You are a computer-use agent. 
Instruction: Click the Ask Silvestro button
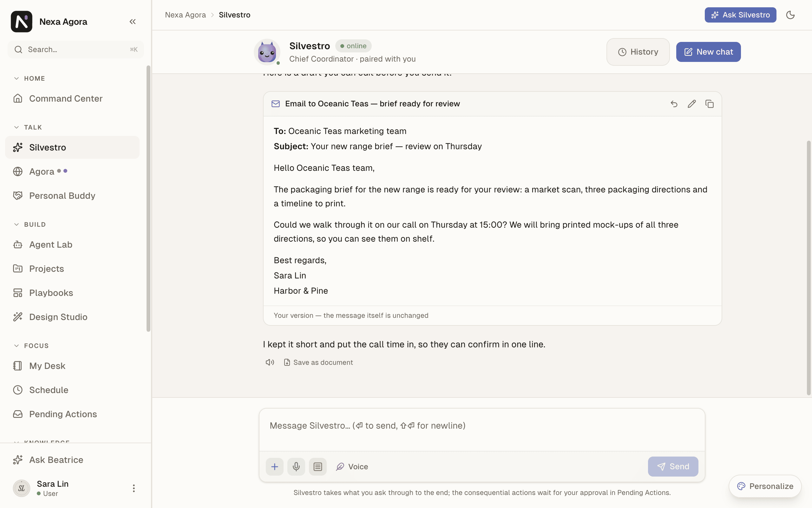[740, 15]
